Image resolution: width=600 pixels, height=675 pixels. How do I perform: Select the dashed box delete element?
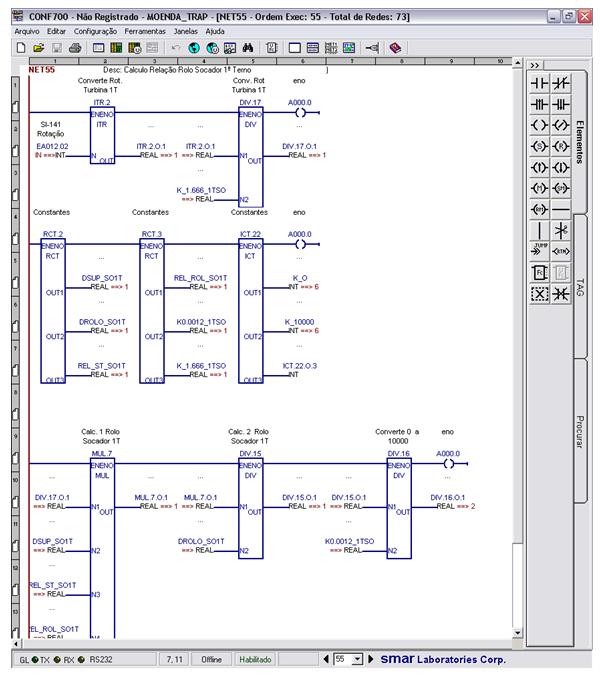pos(539,294)
